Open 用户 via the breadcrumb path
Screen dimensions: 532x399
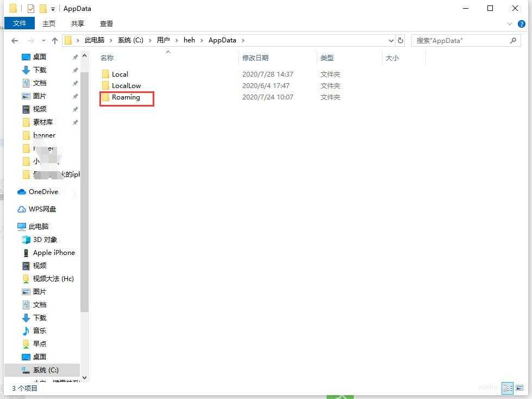[x=163, y=40]
